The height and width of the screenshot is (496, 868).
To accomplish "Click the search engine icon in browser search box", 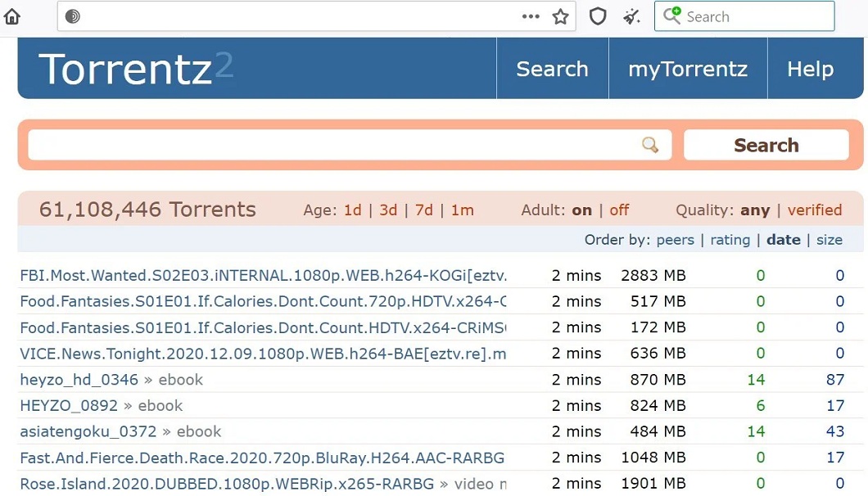I will pyautogui.click(x=672, y=16).
